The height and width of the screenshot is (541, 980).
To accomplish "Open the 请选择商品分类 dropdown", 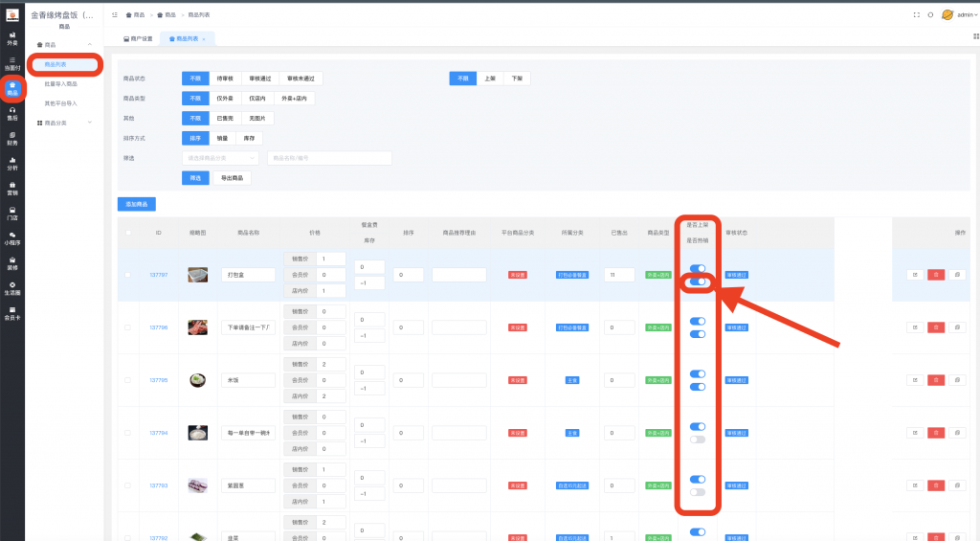I will coord(220,158).
